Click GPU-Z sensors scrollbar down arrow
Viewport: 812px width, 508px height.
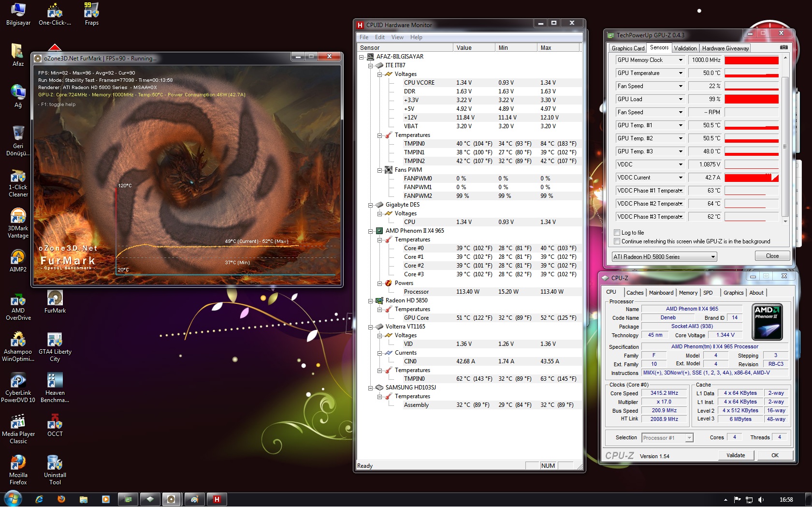[785, 222]
